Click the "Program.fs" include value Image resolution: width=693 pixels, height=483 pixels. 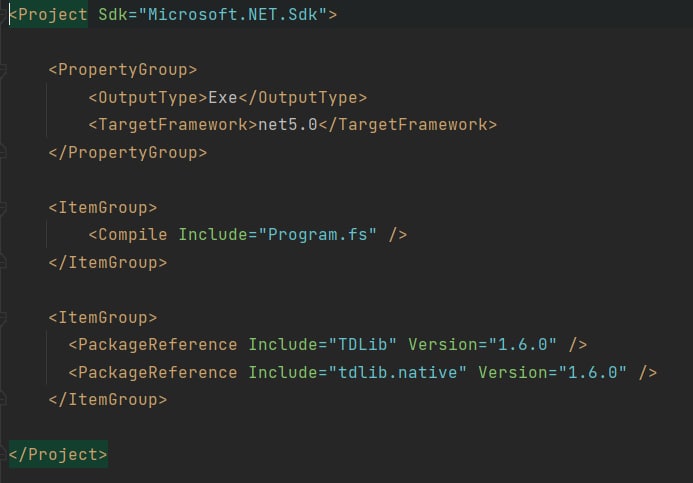click(317, 234)
